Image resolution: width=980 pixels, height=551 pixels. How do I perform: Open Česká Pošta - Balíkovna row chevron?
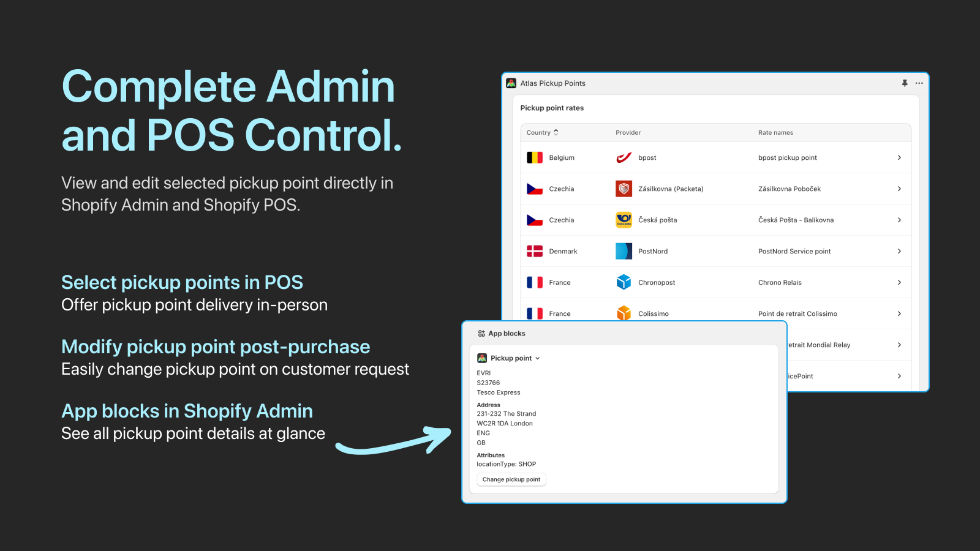(x=899, y=220)
